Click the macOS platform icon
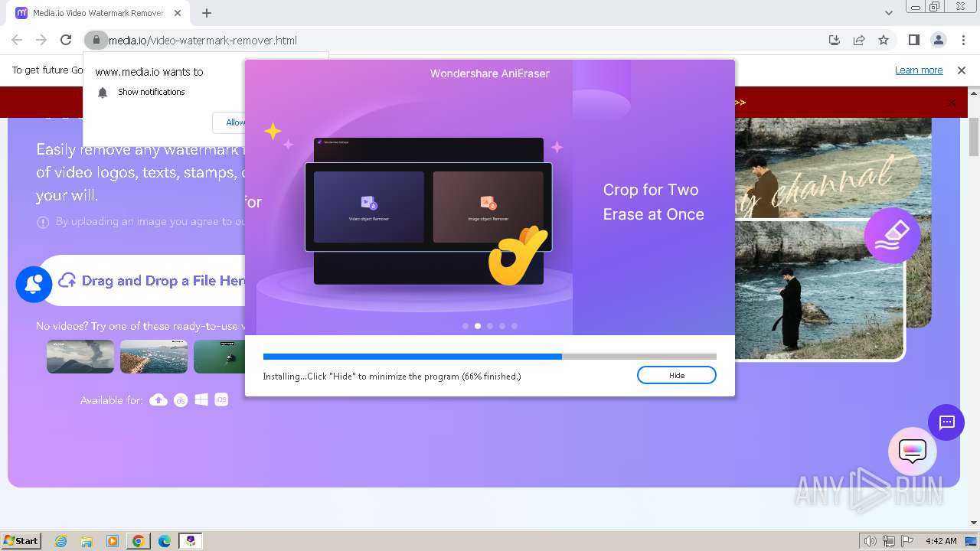The width and height of the screenshot is (980, 551). click(x=181, y=399)
